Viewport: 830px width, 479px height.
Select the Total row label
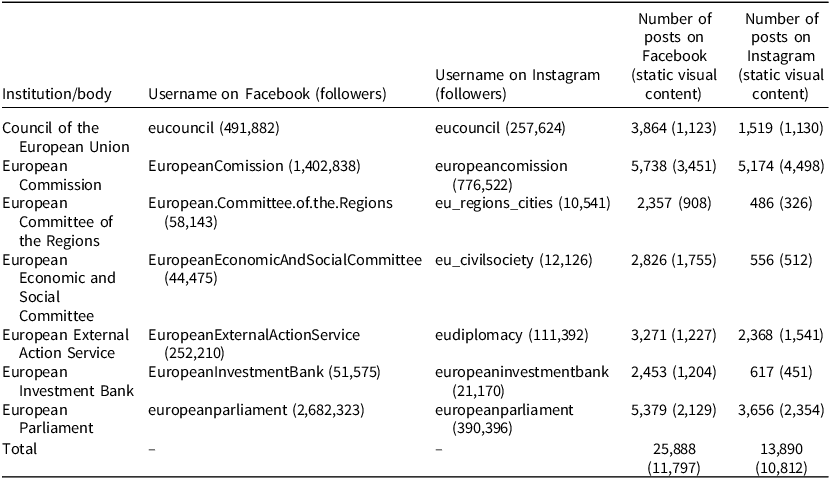[20, 449]
